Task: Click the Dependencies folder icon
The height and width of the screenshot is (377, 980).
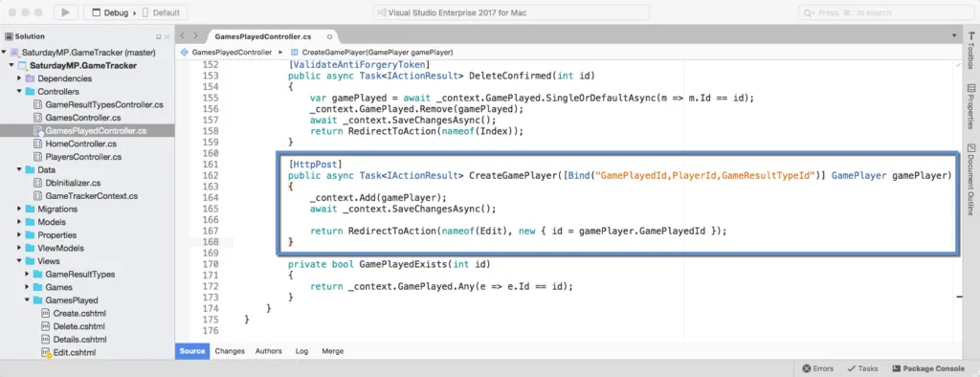Action: click(30, 78)
